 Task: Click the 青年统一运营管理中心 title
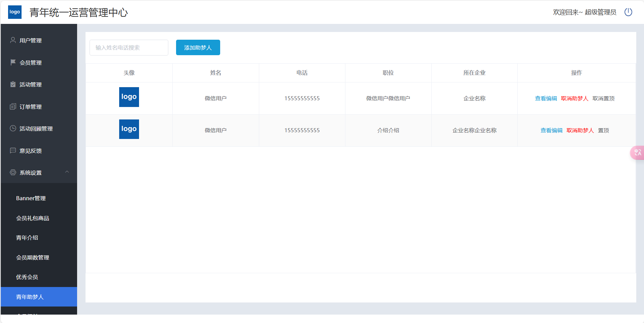[x=79, y=12]
